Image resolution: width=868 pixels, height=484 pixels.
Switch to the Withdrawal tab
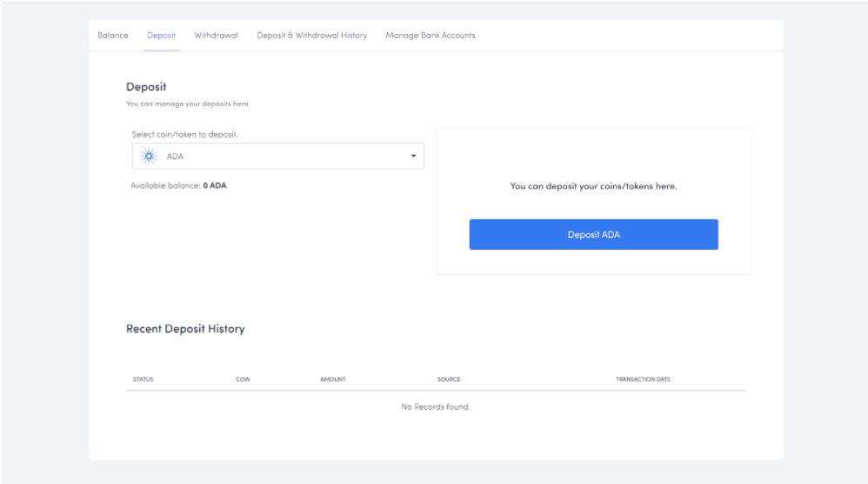(x=216, y=36)
